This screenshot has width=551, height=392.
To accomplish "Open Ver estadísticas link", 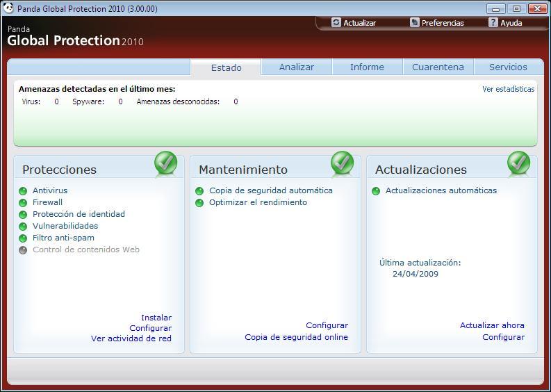I will tap(508, 90).
